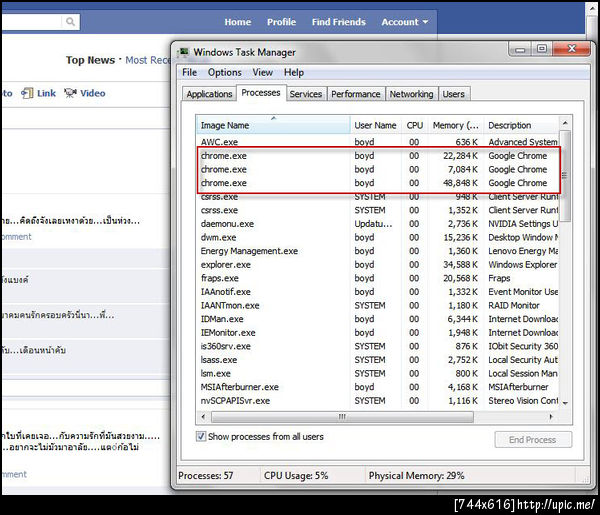Select the Energy Management.exe process
Image resolution: width=600 pixels, height=515 pixels.
pos(377,251)
